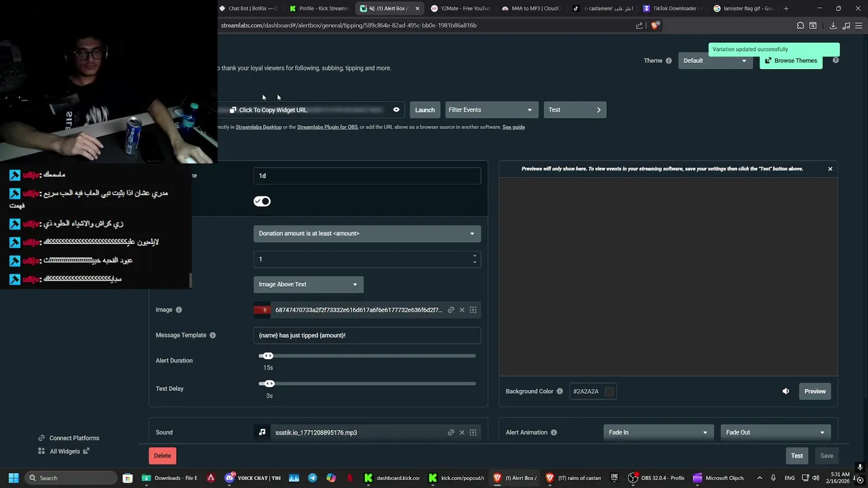Open browser extensions puzzle icon

801,26
